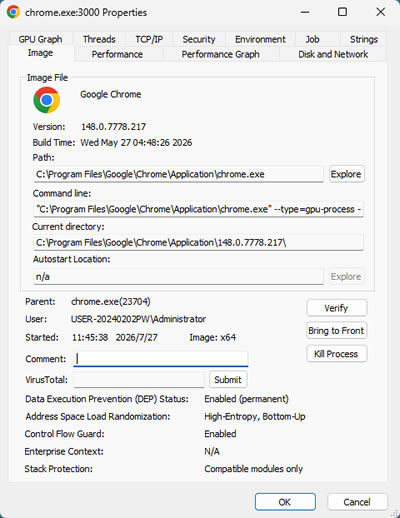Click the user USER-20240202PW\Administrator
The width and height of the screenshot is (400, 518).
(x=139, y=319)
